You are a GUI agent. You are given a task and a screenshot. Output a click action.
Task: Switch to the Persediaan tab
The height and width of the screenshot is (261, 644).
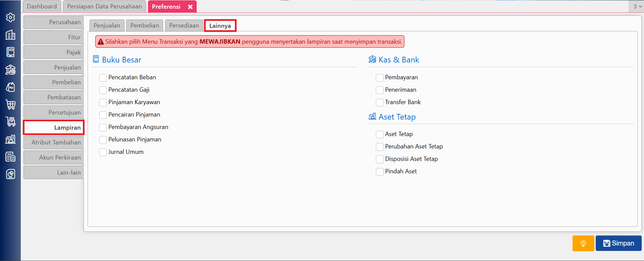(184, 26)
